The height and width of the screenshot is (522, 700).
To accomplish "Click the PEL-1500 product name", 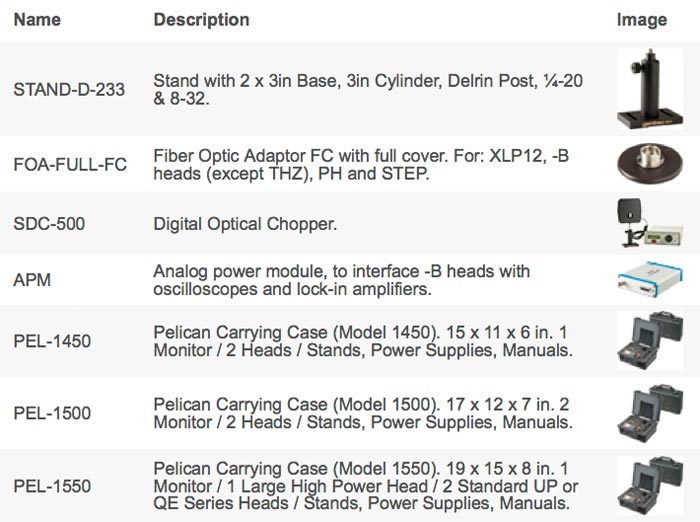I will click(52, 413).
